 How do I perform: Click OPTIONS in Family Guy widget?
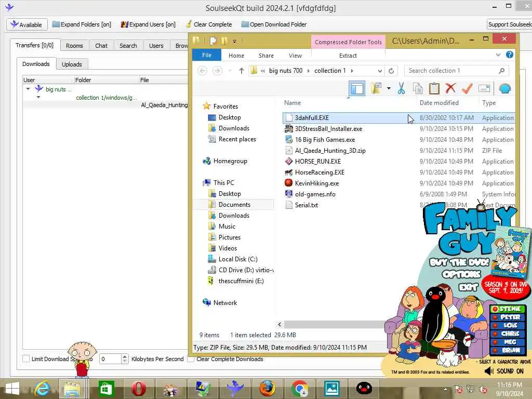(461, 274)
